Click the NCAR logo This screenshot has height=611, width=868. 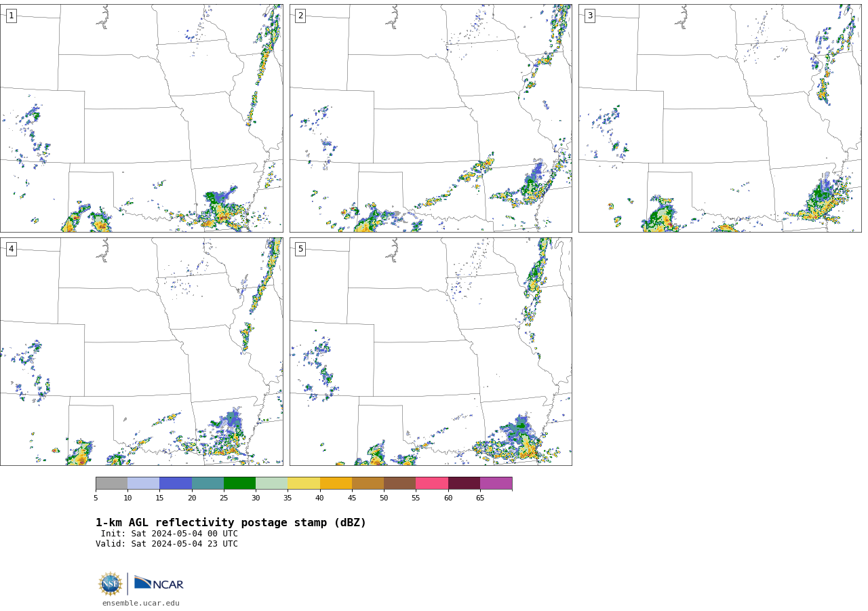point(159,583)
